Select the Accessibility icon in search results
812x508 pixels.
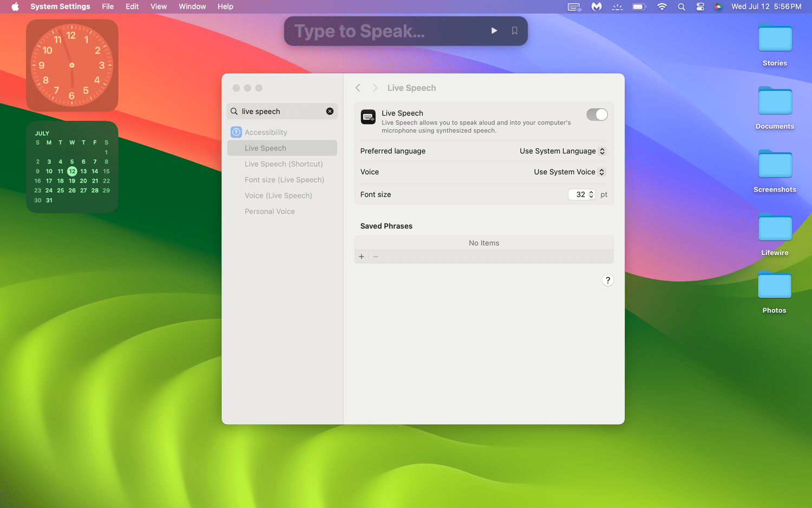(236, 132)
